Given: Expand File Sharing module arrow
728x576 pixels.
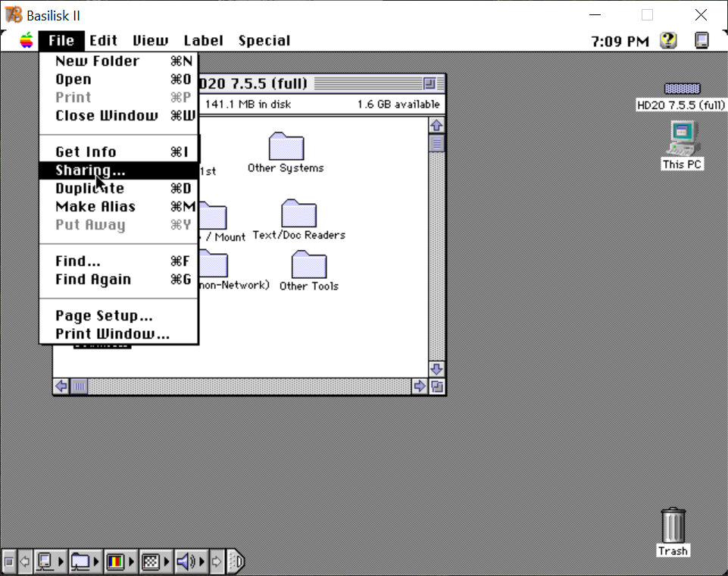Looking at the screenshot, I should pyautogui.click(x=96, y=562).
